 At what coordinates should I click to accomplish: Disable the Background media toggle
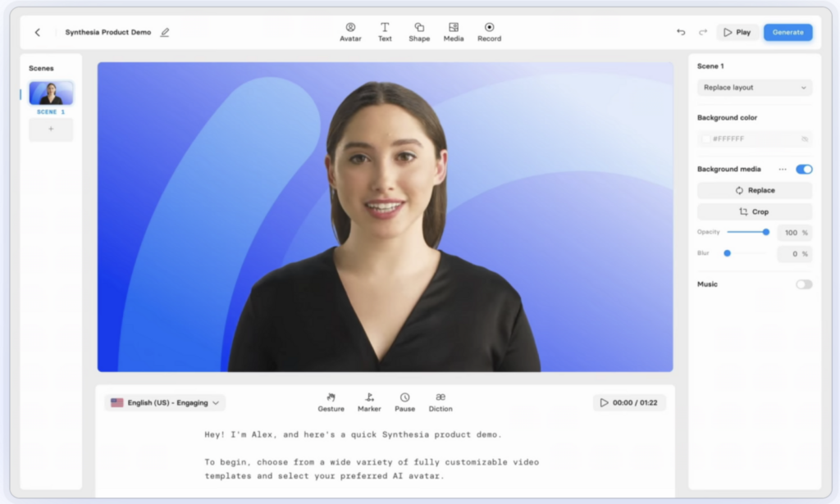click(804, 169)
